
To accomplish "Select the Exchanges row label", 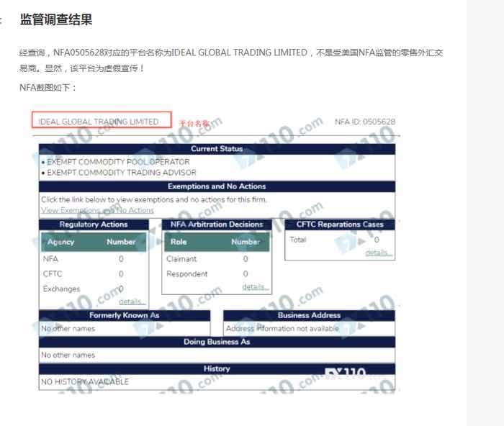I will tap(61, 289).
